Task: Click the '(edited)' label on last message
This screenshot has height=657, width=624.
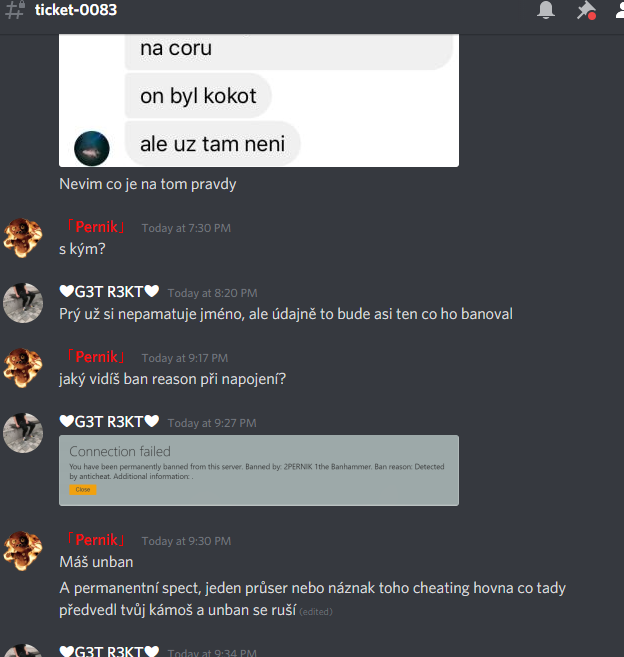Action: click(x=316, y=612)
